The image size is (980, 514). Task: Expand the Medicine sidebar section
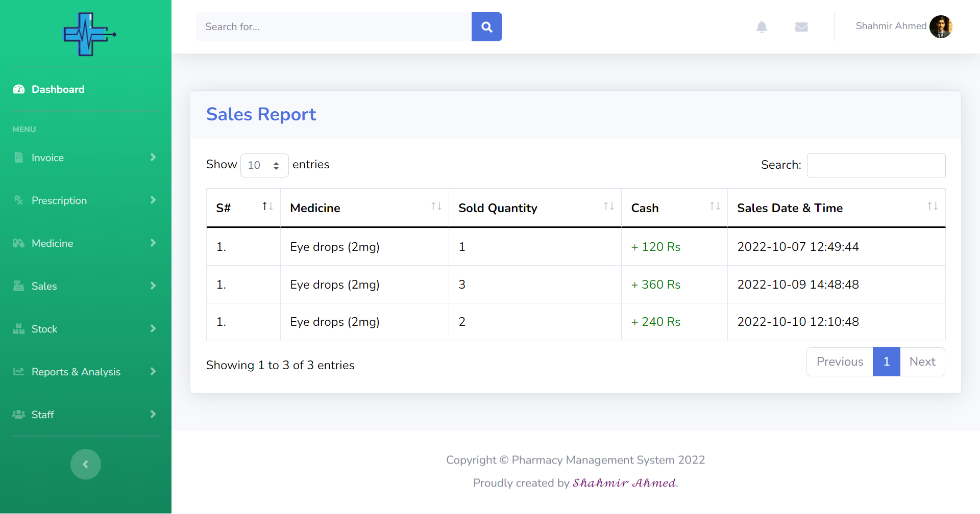coord(85,243)
